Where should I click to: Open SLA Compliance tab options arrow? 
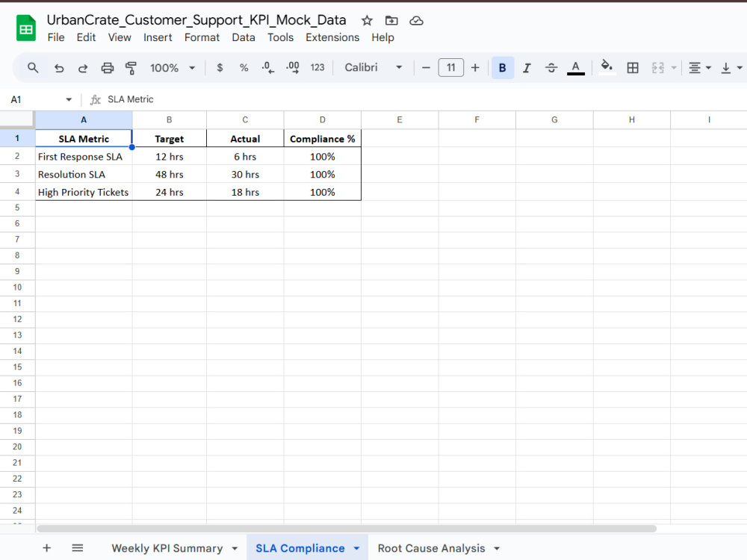(356, 549)
